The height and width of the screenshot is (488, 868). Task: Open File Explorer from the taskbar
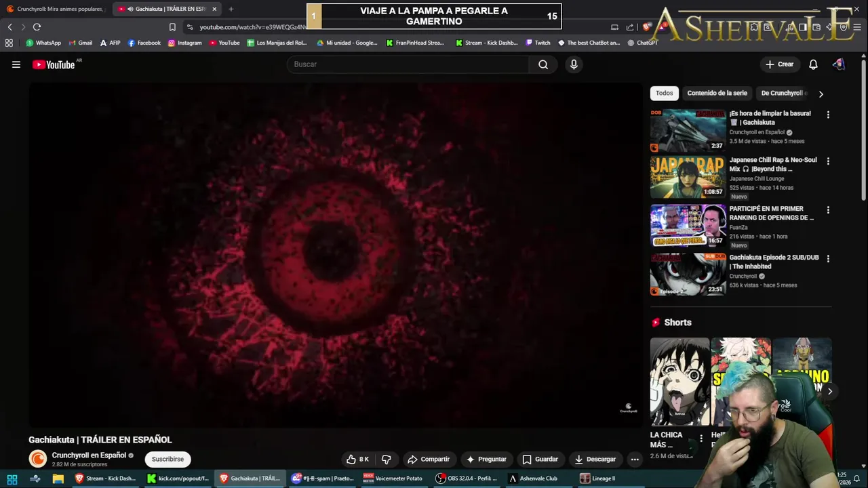click(x=58, y=479)
